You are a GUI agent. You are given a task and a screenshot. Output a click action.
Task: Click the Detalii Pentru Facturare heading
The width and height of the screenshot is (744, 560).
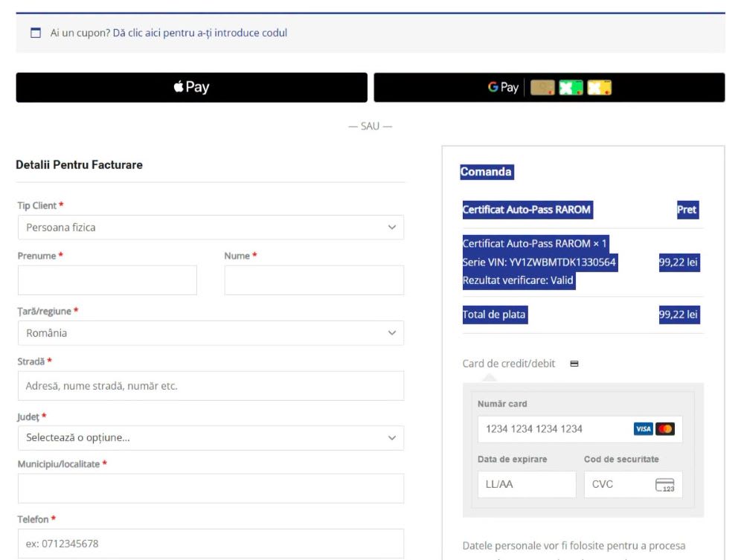coord(80,165)
